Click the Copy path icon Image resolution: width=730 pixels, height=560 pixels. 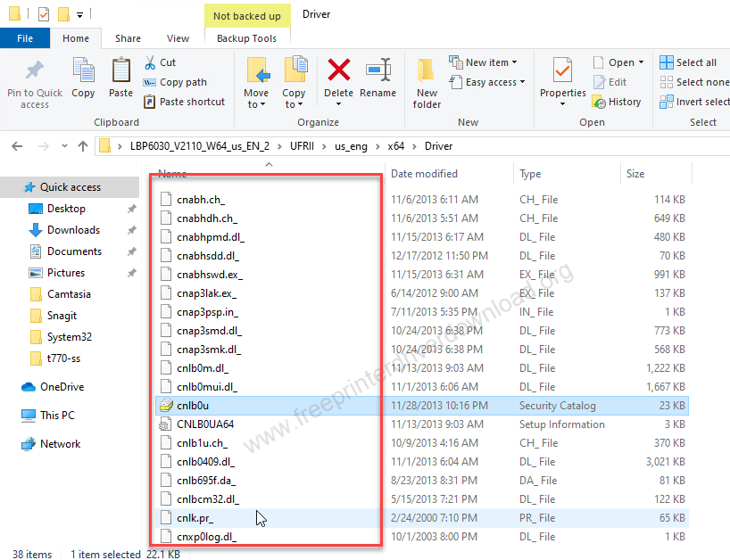[149, 82]
